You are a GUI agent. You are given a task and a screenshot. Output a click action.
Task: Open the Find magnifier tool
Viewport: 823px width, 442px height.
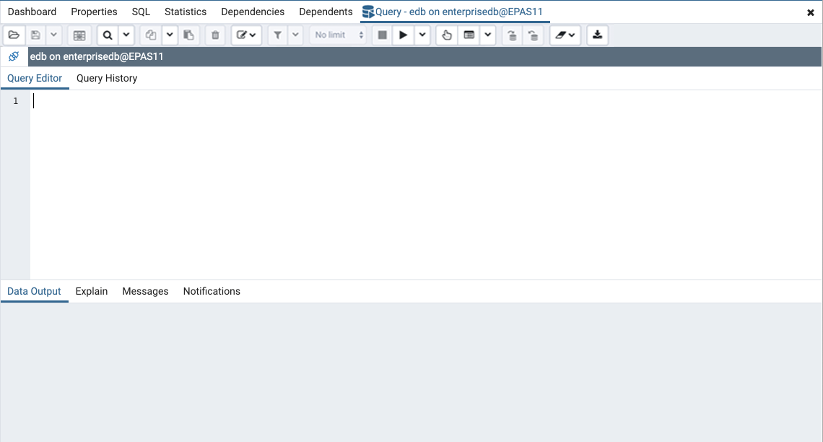[x=107, y=35]
